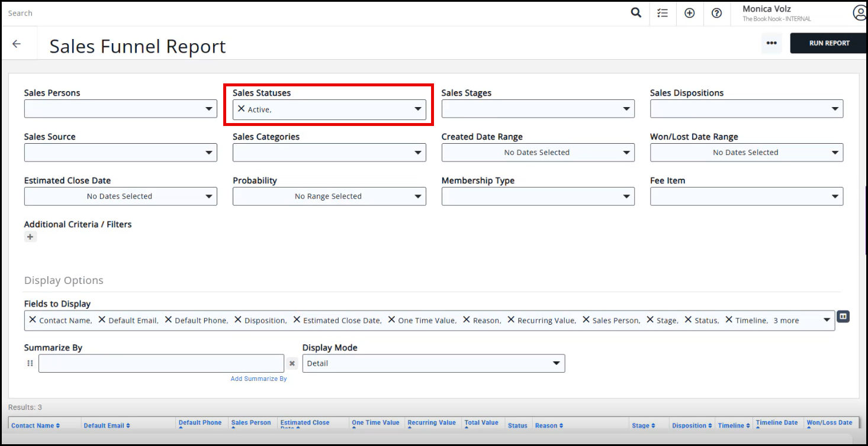Open the Display Mode Detail dropdown

[x=433, y=363]
